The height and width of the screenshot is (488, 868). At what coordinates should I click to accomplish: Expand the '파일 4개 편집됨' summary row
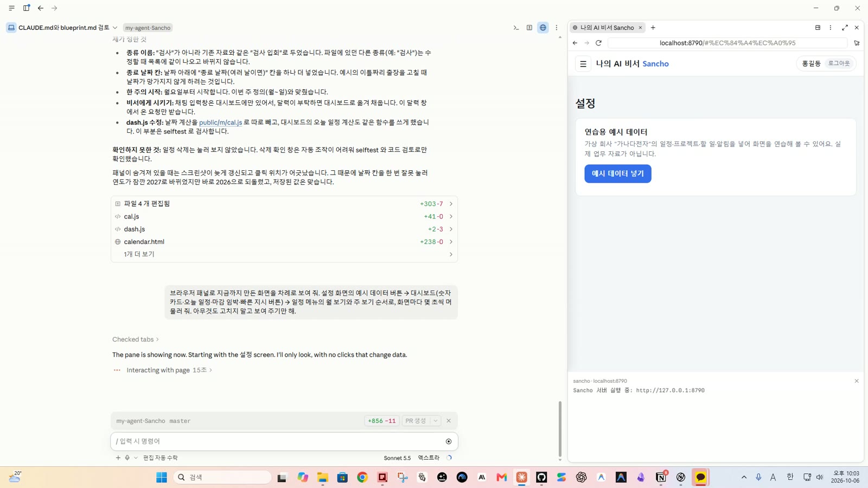point(284,204)
